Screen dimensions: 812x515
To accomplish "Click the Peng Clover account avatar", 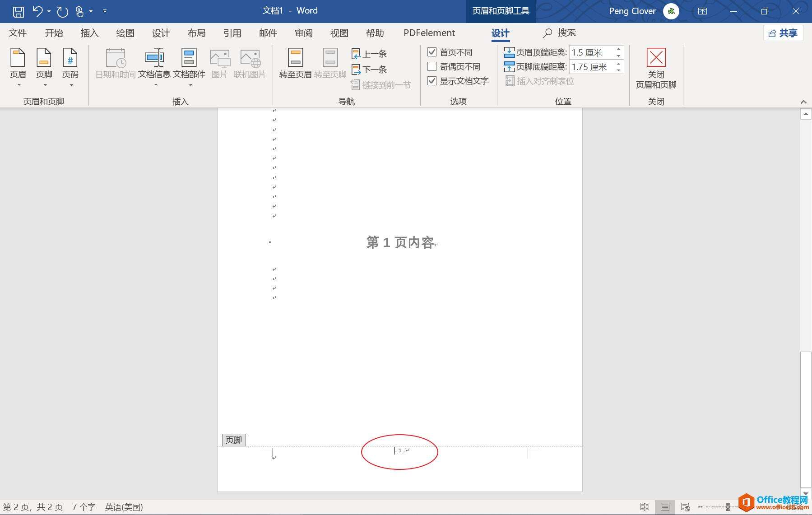I will (x=671, y=11).
